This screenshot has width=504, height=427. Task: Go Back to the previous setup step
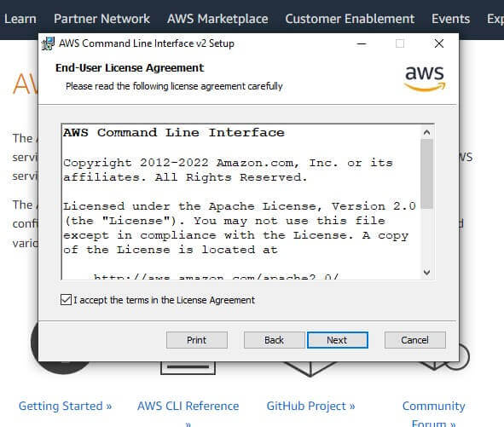275,340
